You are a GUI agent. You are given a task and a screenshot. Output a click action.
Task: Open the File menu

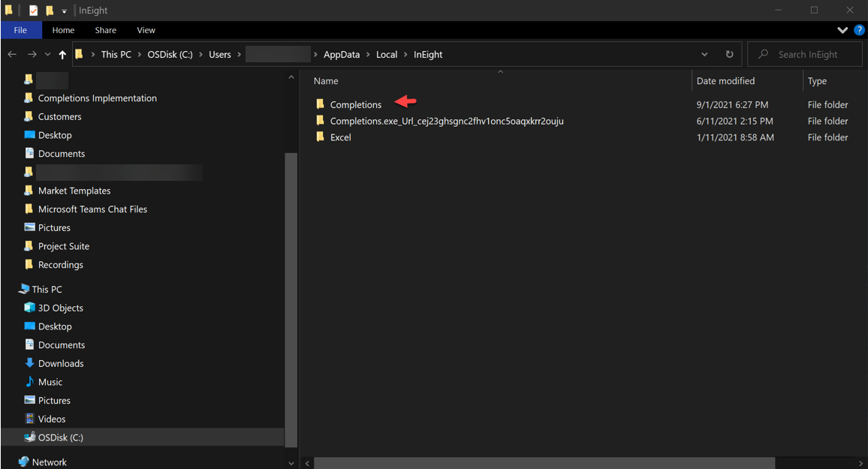tap(20, 30)
